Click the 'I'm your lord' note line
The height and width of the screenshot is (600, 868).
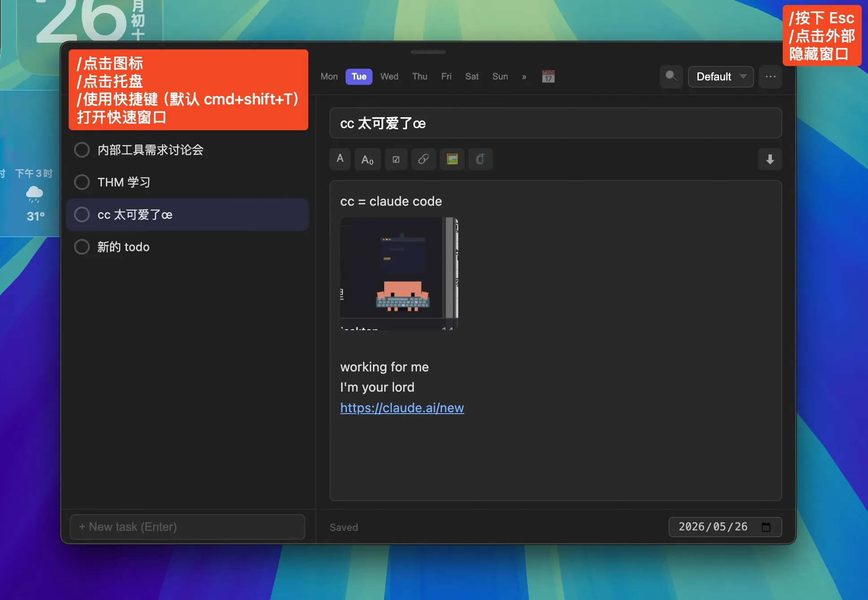point(377,387)
